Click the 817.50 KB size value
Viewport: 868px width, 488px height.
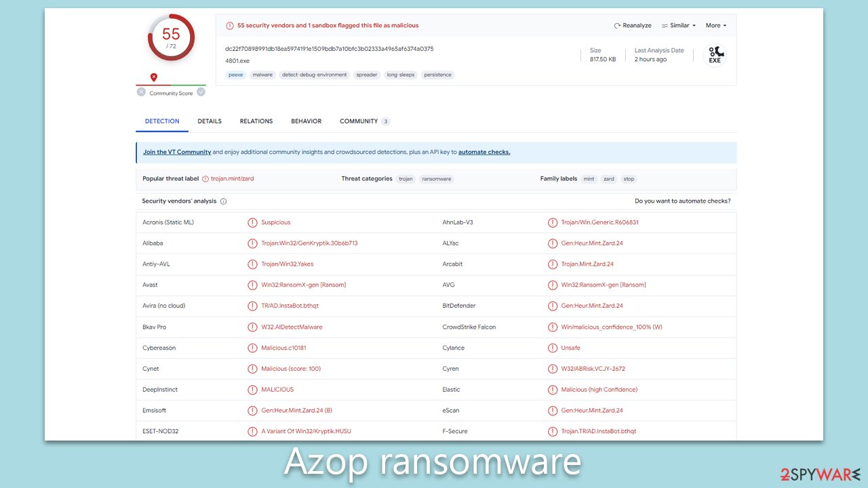pyautogui.click(x=603, y=60)
